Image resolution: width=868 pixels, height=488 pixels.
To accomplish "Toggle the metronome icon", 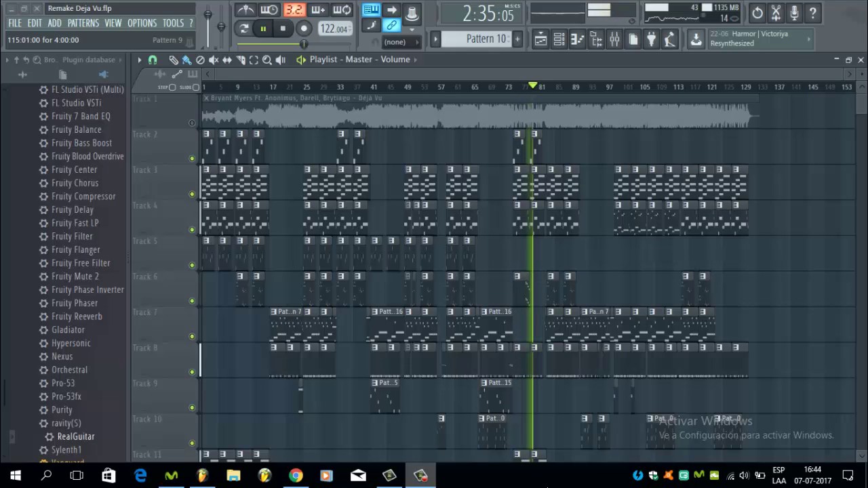I will pos(245,10).
